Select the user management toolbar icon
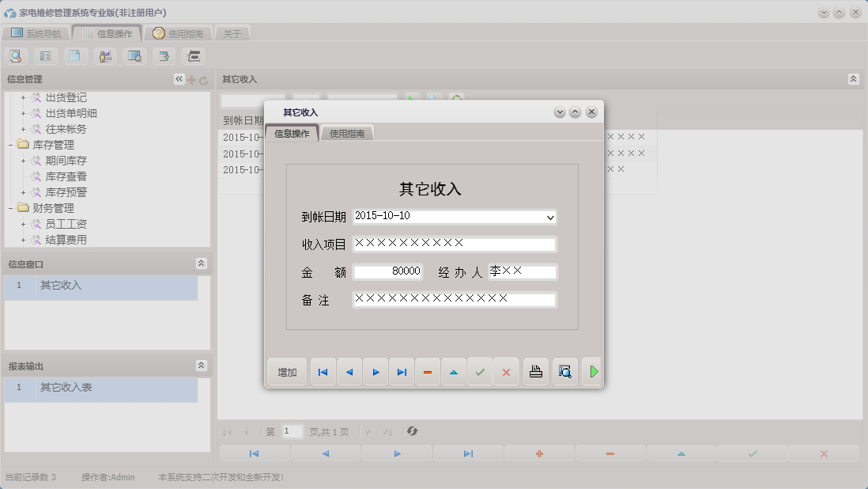 [104, 56]
